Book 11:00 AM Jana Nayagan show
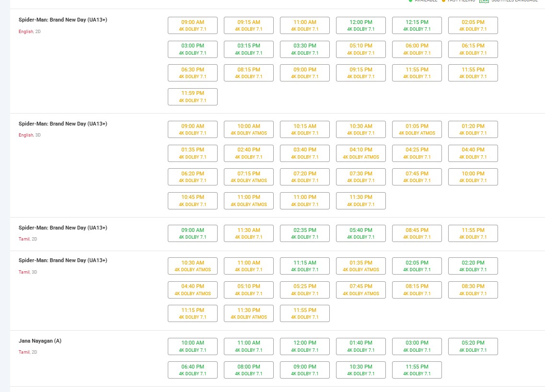This screenshot has height=392, width=545. pos(248,346)
